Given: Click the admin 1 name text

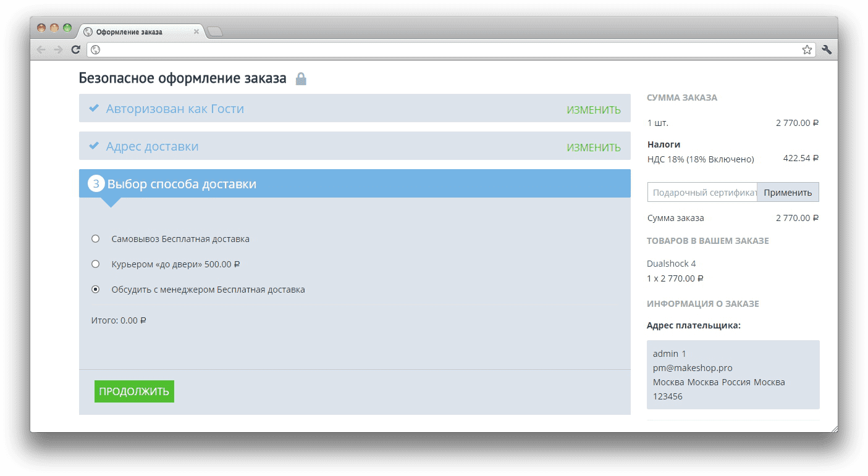Looking at the screenshot, I should (x=670, y=354).
